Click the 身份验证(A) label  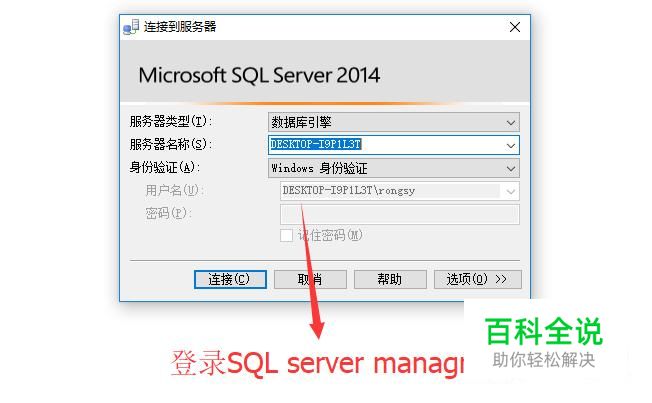click(x=165, y=167)
